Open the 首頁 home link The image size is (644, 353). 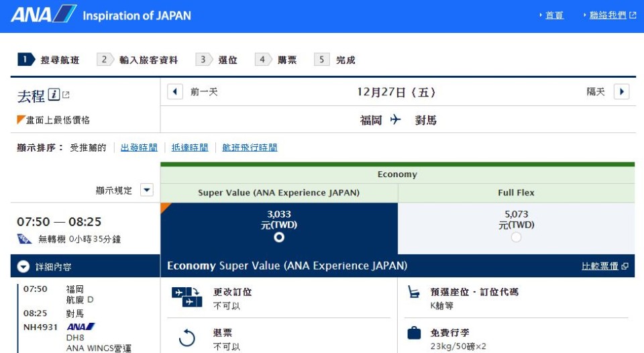(x=554, y=15)
